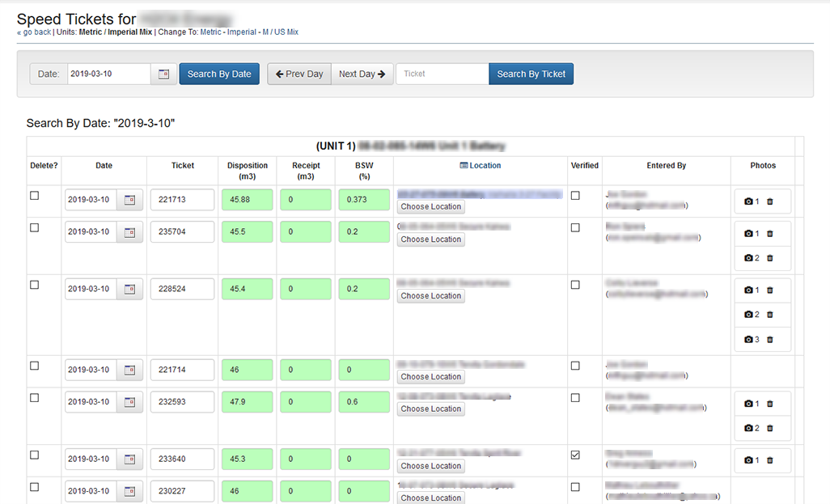
Task: Change units to M / US Mix
Action: 280,32
